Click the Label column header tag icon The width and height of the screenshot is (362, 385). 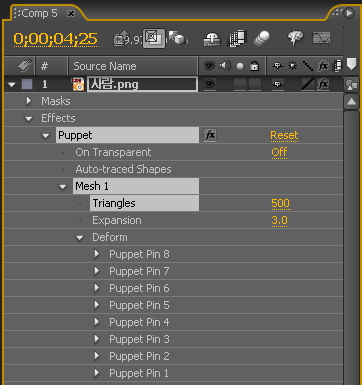click(25, 66)
